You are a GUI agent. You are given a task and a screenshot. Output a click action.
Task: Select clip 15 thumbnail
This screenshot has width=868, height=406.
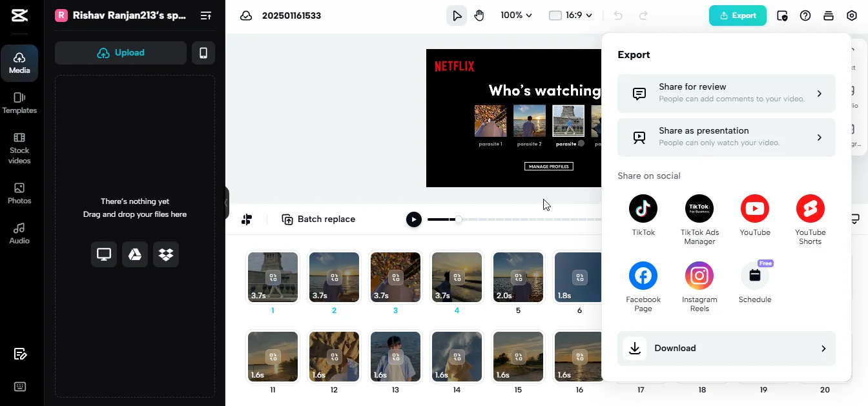518,356
